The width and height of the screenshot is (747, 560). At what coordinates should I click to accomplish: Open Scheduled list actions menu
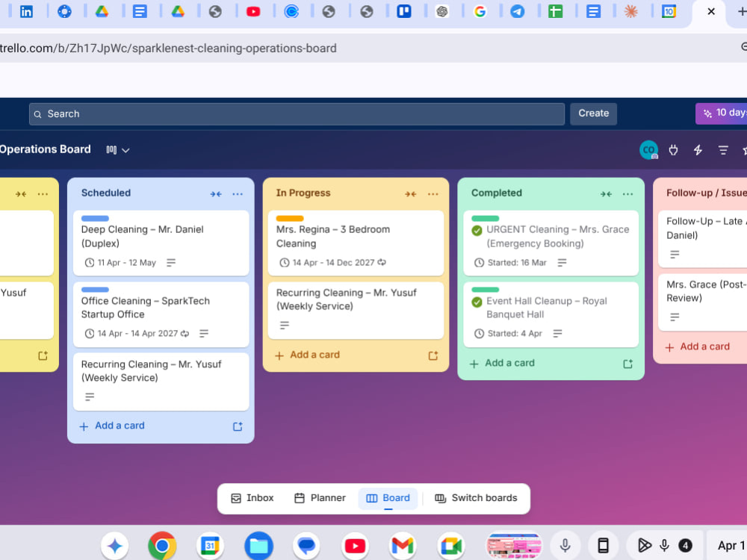238,194
